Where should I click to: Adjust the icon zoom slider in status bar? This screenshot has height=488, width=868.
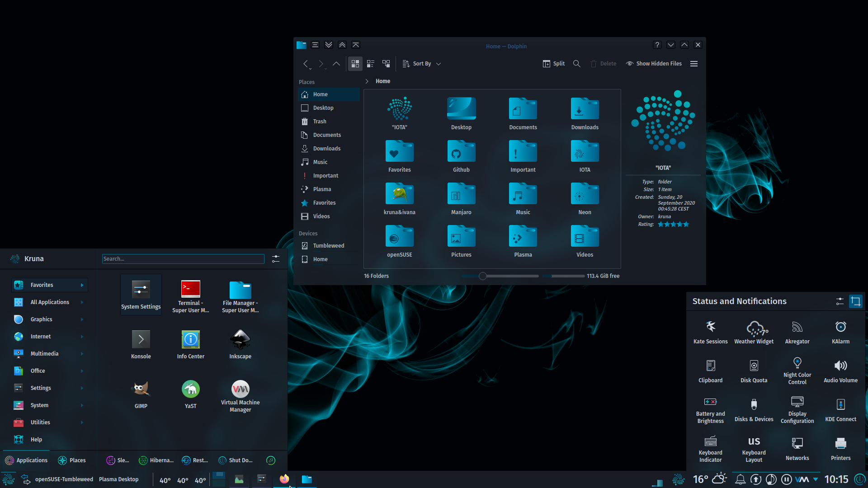point(483,276)
